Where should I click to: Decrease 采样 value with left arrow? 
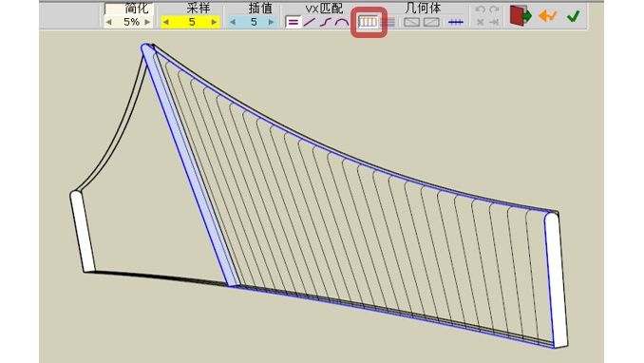[x=166, y=22]
